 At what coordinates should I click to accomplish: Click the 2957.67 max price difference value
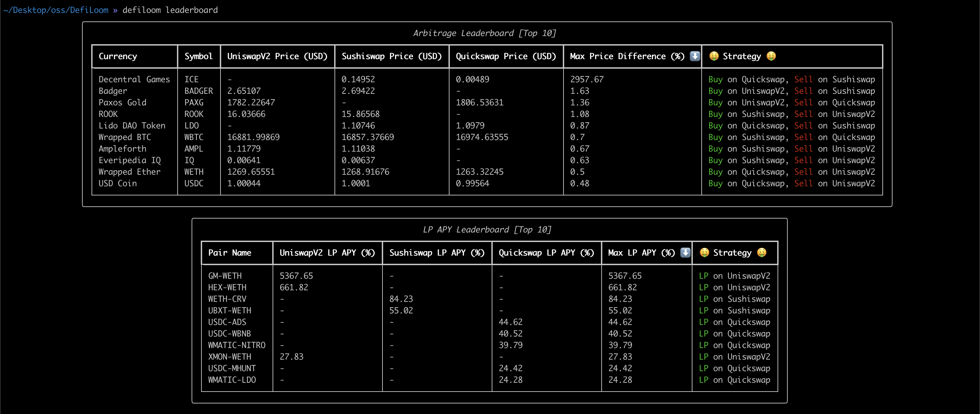pyautogui.click(x=587, y=80)
